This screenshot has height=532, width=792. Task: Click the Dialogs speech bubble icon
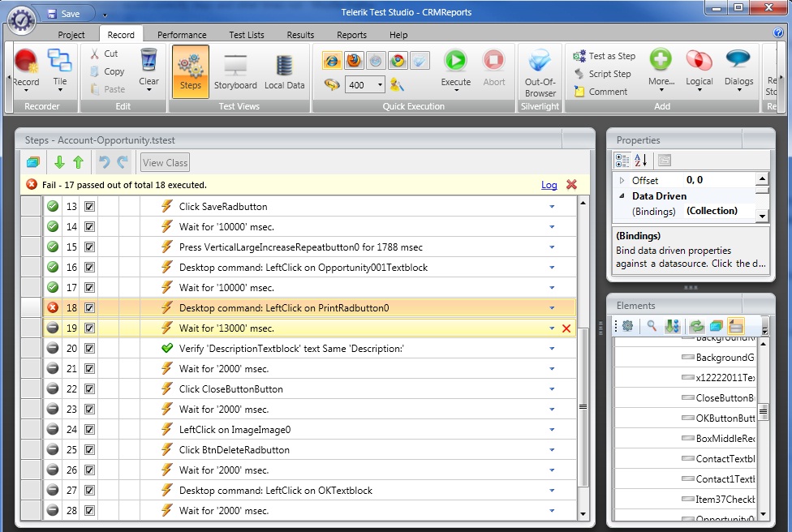738,58
